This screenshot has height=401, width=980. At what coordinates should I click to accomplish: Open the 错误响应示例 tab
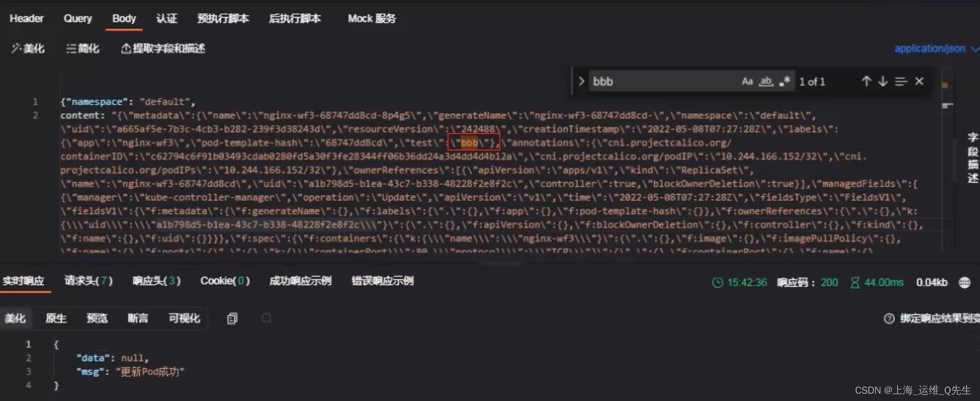[x=382, y=281]
